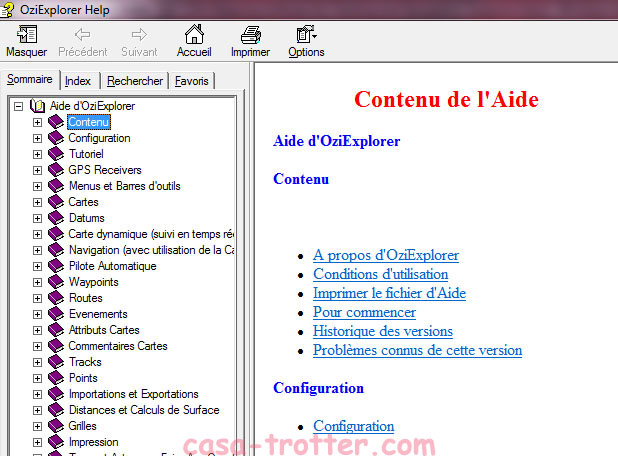Collapse the Aide d'OziExplorer root node
Image resolution: width=618 pixels, height=456 pixels.
coord(19,106)
